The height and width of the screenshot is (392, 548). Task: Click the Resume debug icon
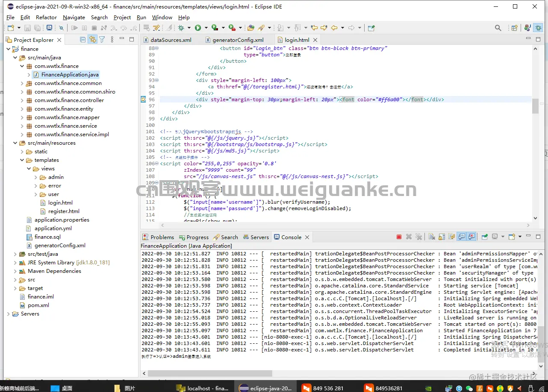[x=74, y=28]
